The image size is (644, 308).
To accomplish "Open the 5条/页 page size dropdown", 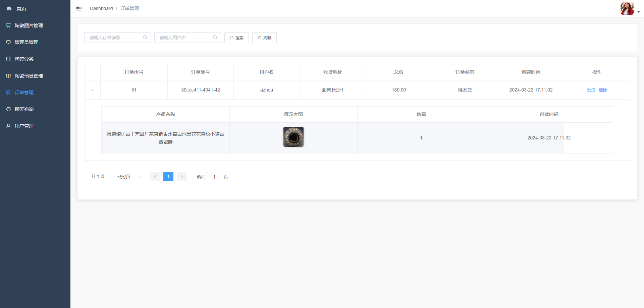I will pyautogui.click(x=126, y=177).
